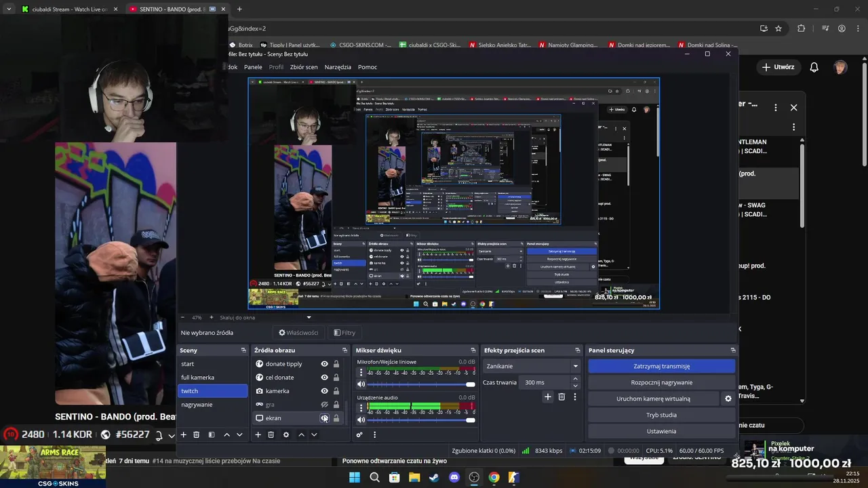
Task: Open Chrome tab search dropdown
Action: click(9, 9)
